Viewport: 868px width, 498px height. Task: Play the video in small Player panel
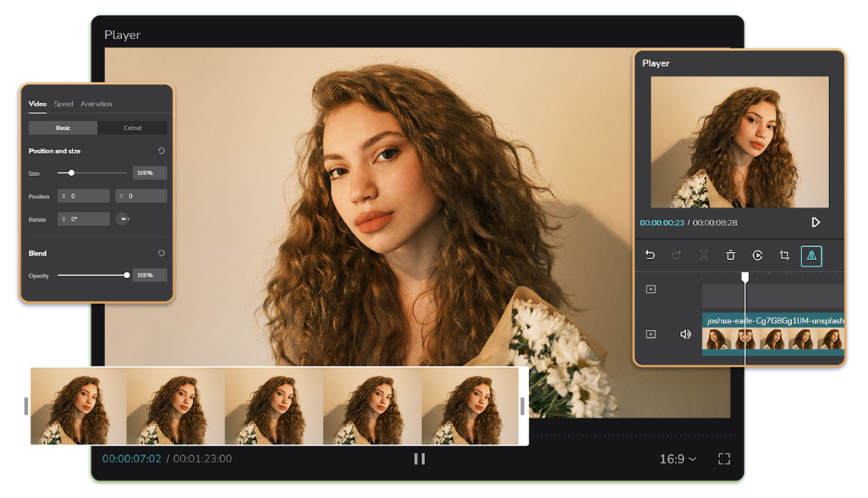(x=815, y=222)
